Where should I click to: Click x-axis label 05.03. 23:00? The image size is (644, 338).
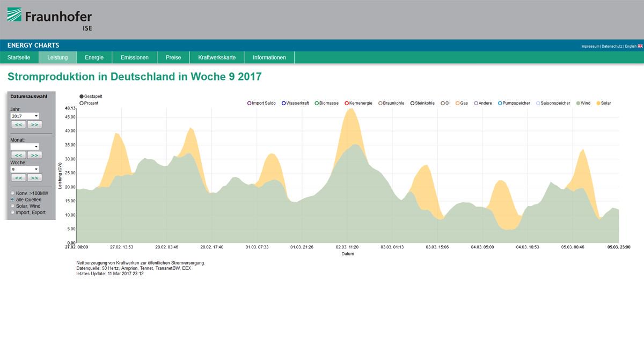(x=619, y=247)
